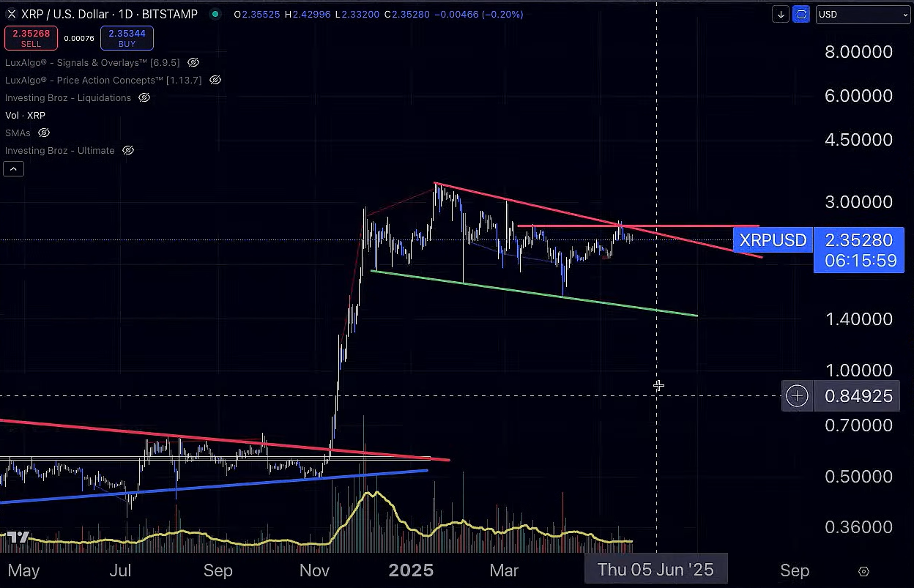Screen dimensions: 914x588
Task: Click the 3.00000 price scale label
Action: [858, 202]
